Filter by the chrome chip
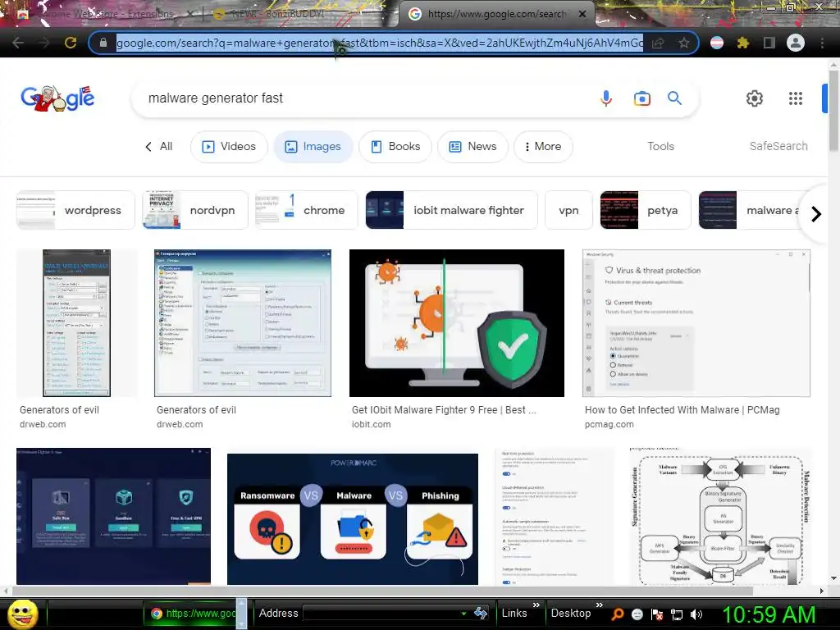Viewport: 840px width, 630px height. click(307, 210)
